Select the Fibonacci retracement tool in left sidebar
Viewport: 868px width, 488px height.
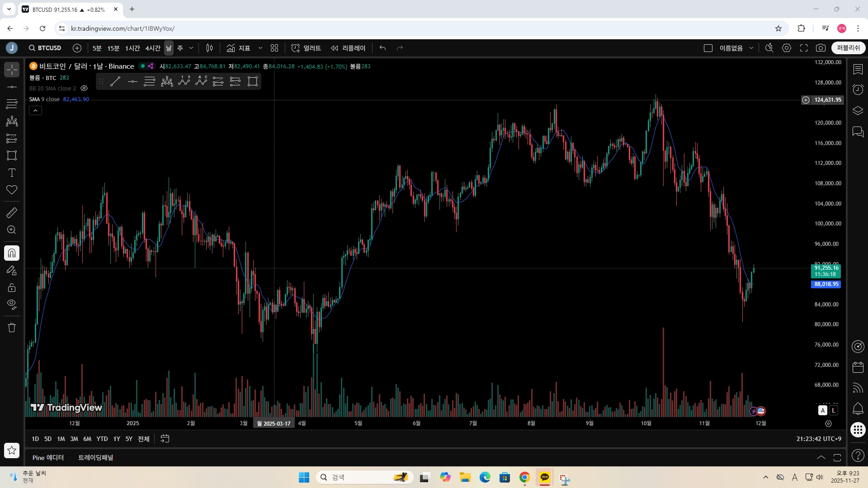12,104
